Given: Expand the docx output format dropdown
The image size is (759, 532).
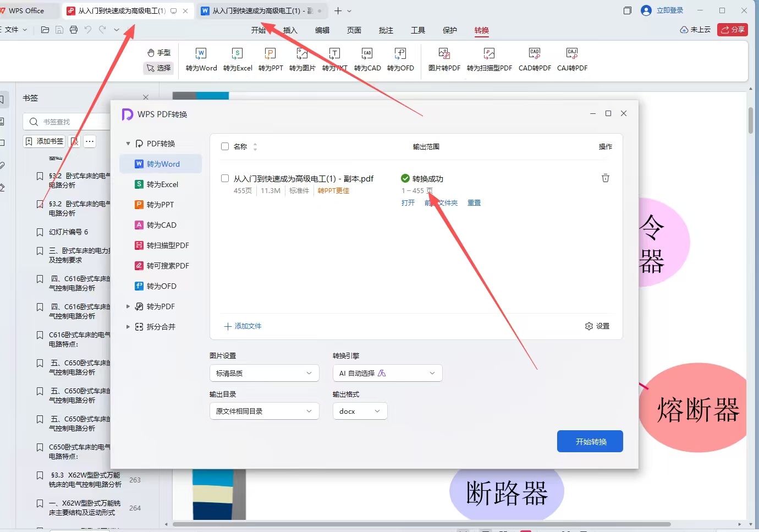Looking at the screenshot, I should click(360, 411).
